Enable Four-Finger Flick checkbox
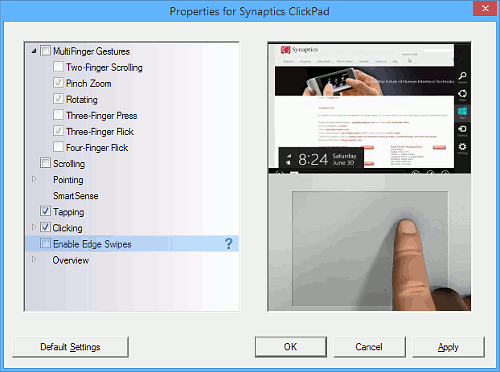Screen dimensions: 500x372 (x=58, y=147)
